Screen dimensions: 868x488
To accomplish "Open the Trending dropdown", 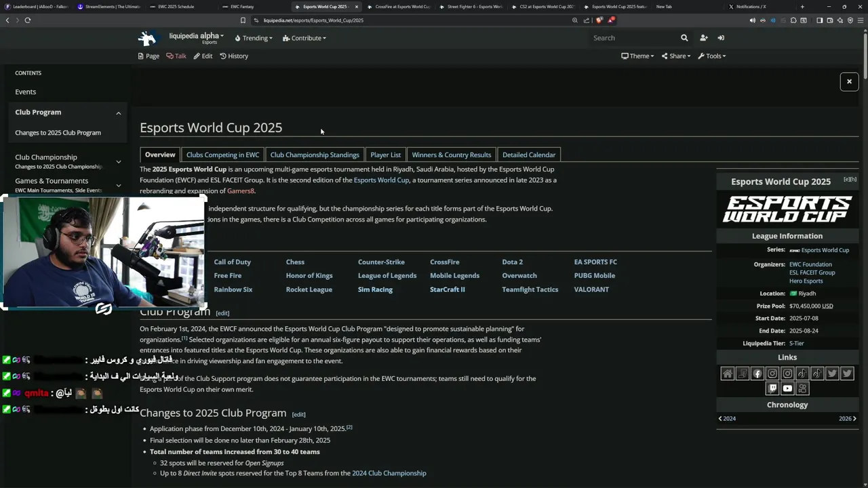I will (x=254, y=38).
